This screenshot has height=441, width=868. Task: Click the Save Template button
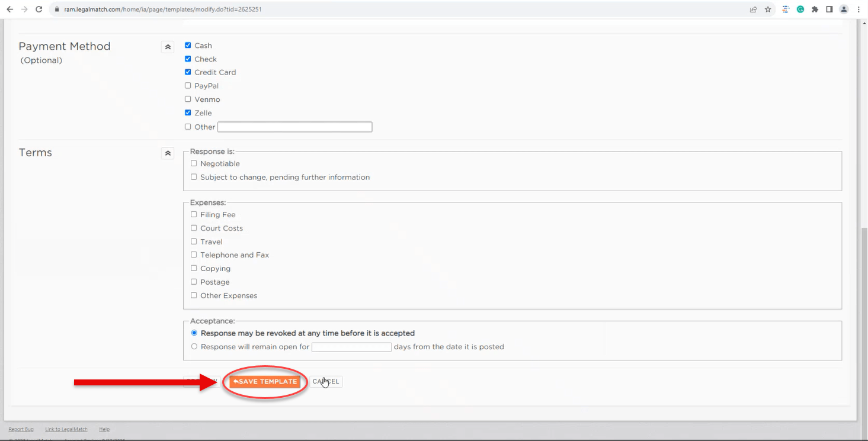[x=265, y=382]
